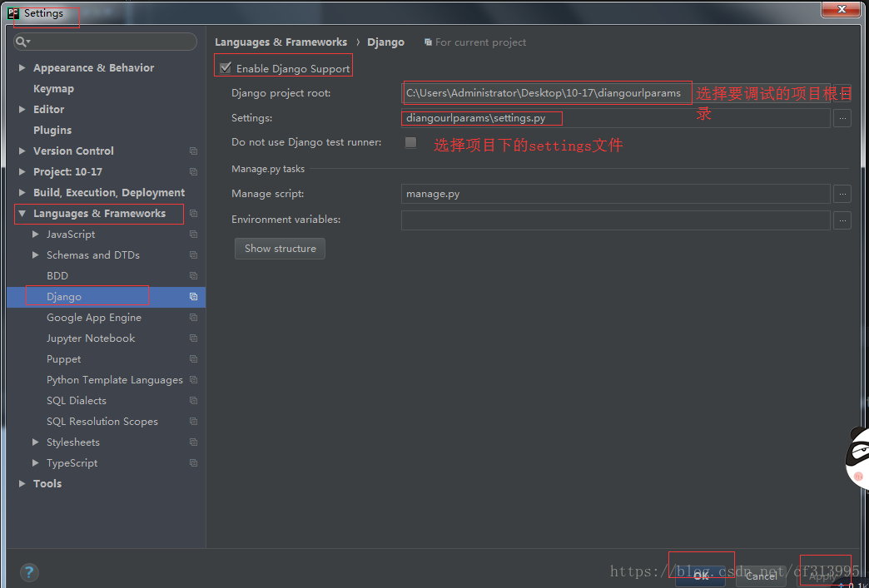Select the Django settings page

pyautogui.click(x=64, y=297)
